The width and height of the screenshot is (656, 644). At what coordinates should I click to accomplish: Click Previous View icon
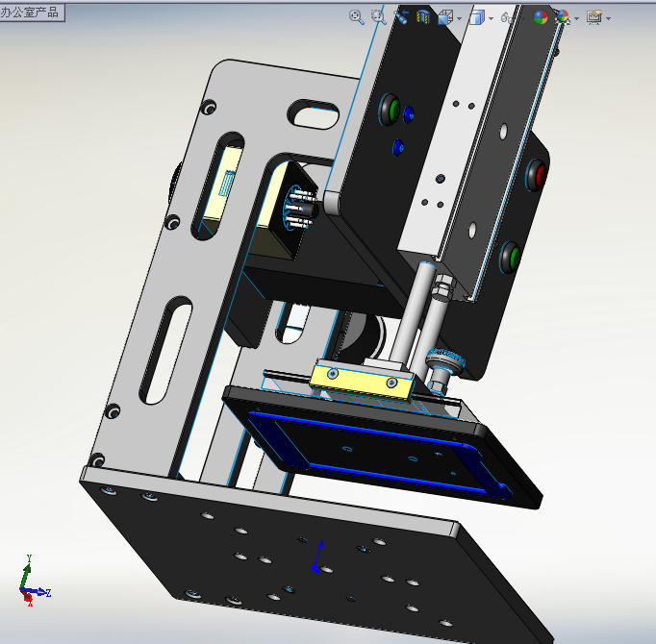(401, 17)
